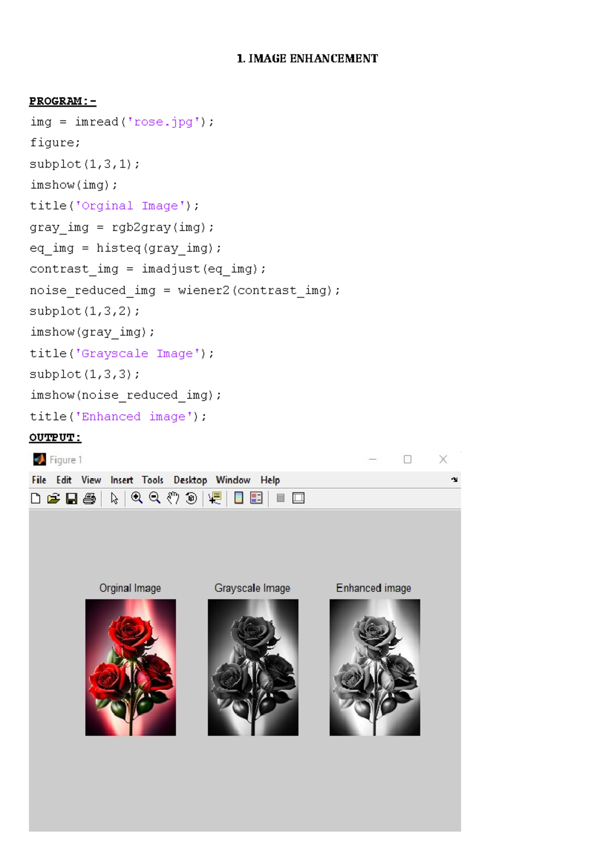
Task: Insert a legend using the toolbar icon
Action: 256,498
